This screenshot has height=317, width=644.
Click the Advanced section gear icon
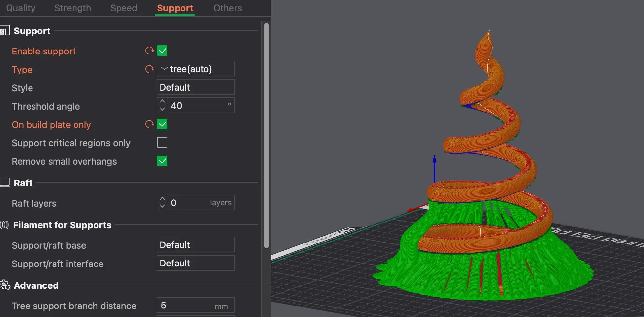(5, 285)
